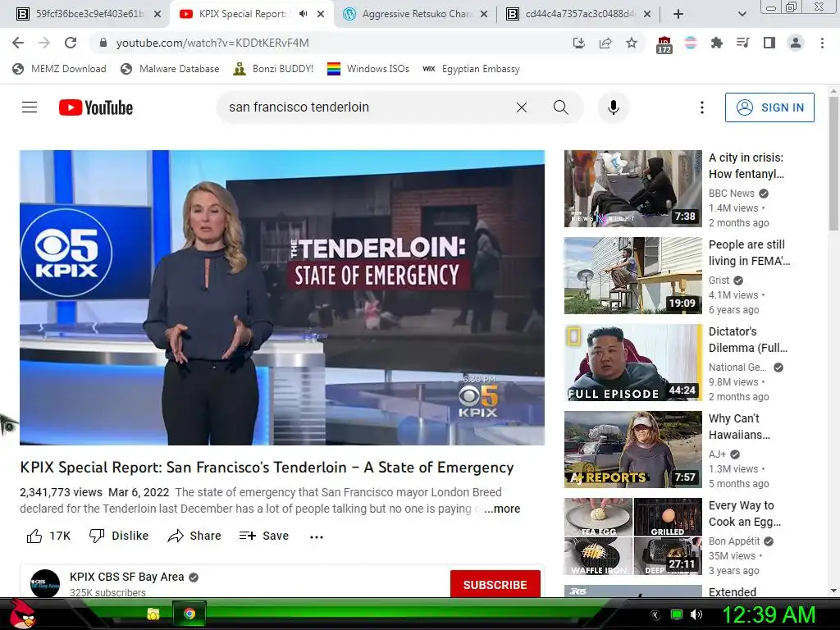Viewport: 840px width, 630px height.
Task: Reload the YouTube page
Action: (x=71, y=43)
